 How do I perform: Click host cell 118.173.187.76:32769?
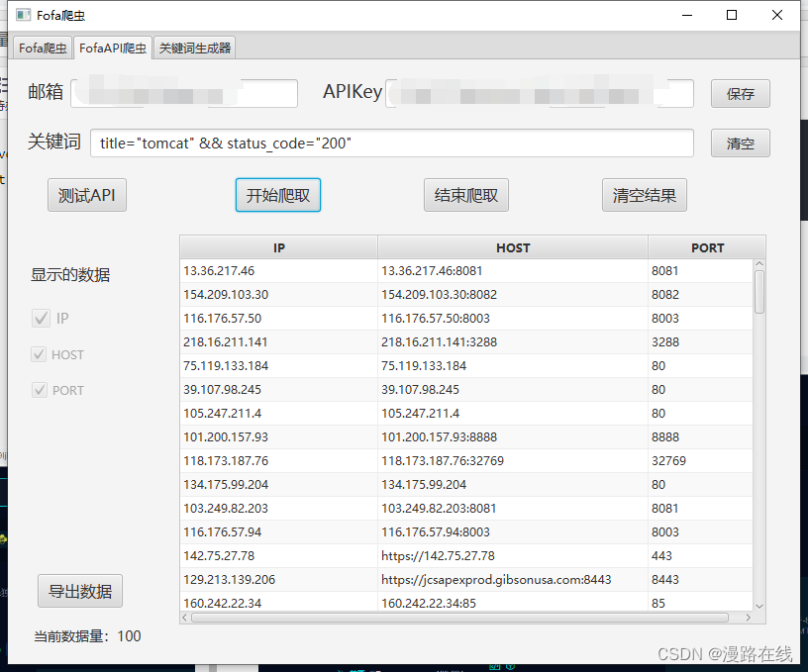pyautogui.click(x=513, y=460)
